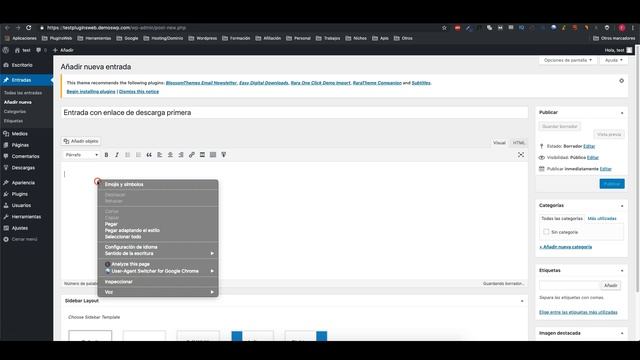Screen dimensions: 640x360
Task: Click the Guardar borrador button
Action: (560, 127)
